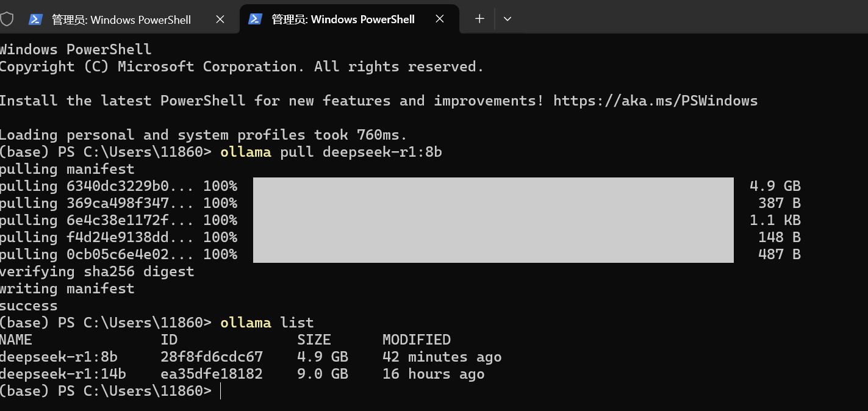Image resolution: width=868 pixels, height=411 pixels.
Task: Click the shield icon in the tab bar
Action: [x=7, y=19]
